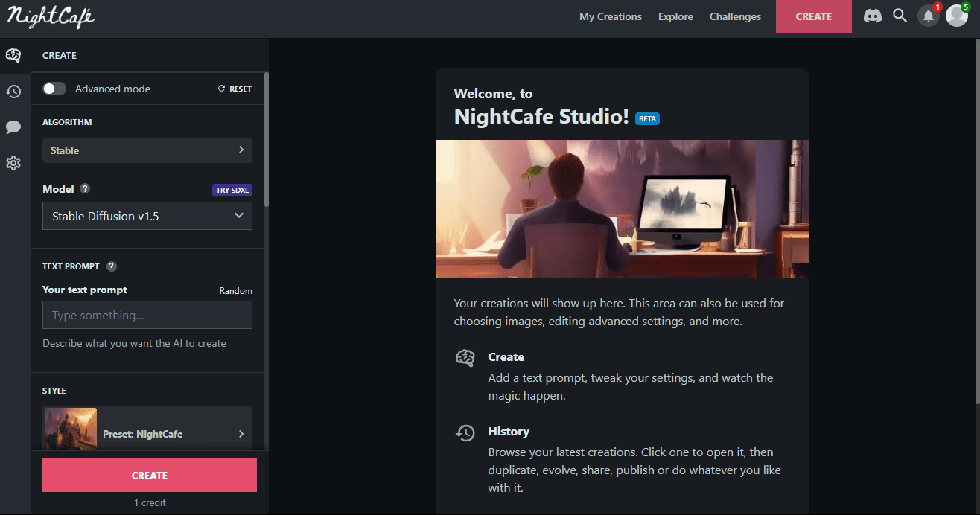
Task: Click the brain icon beside Create heading
Action: coord(465,358)
